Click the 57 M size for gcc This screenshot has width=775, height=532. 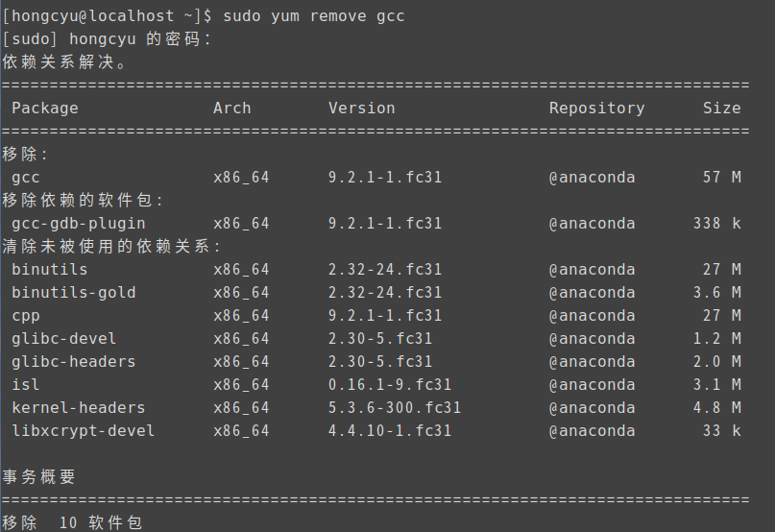pyautogui.click(x=722, y=178)
